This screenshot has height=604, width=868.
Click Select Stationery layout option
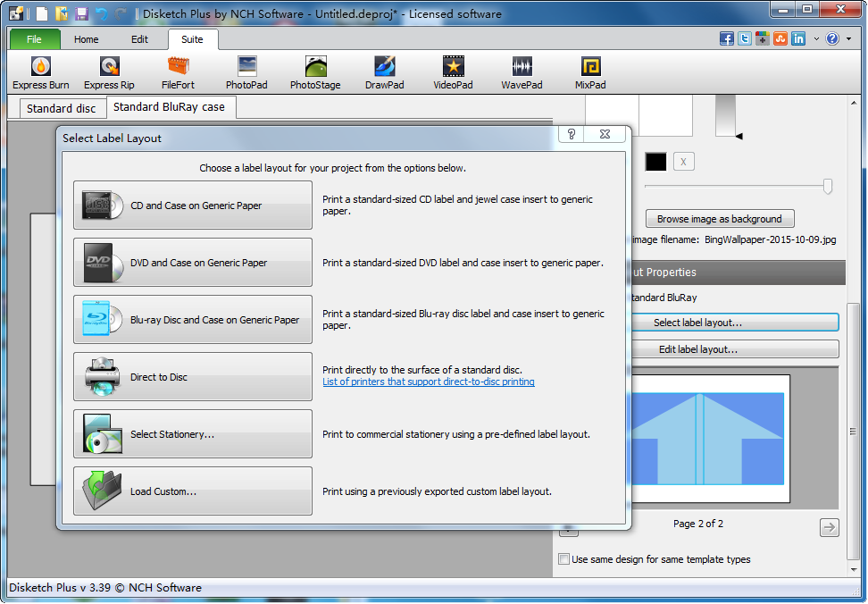tap(192, 433)
